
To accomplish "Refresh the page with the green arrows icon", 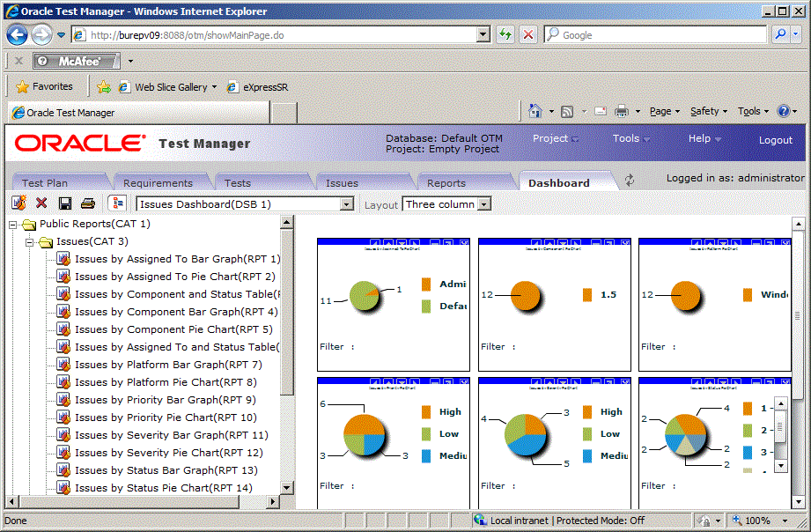I will pos(505,34).
